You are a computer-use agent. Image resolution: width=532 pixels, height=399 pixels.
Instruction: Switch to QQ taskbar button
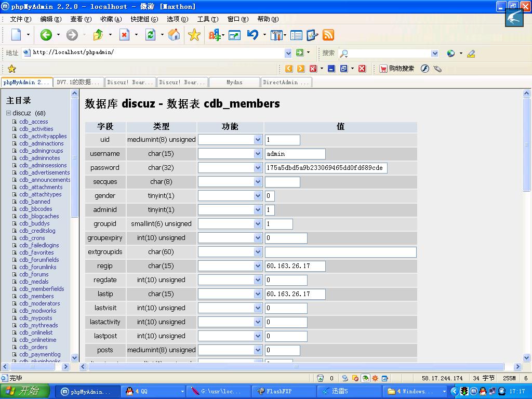point(154,392)
